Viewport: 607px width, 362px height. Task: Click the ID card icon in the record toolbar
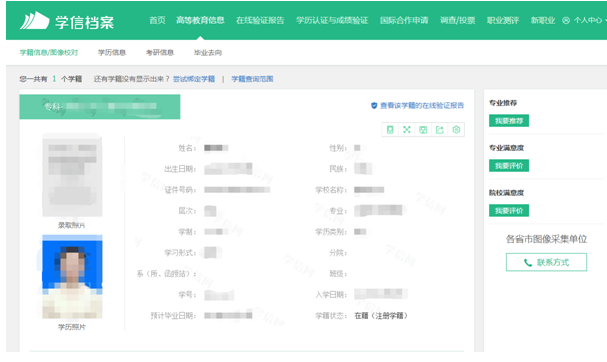coord(390,130)
